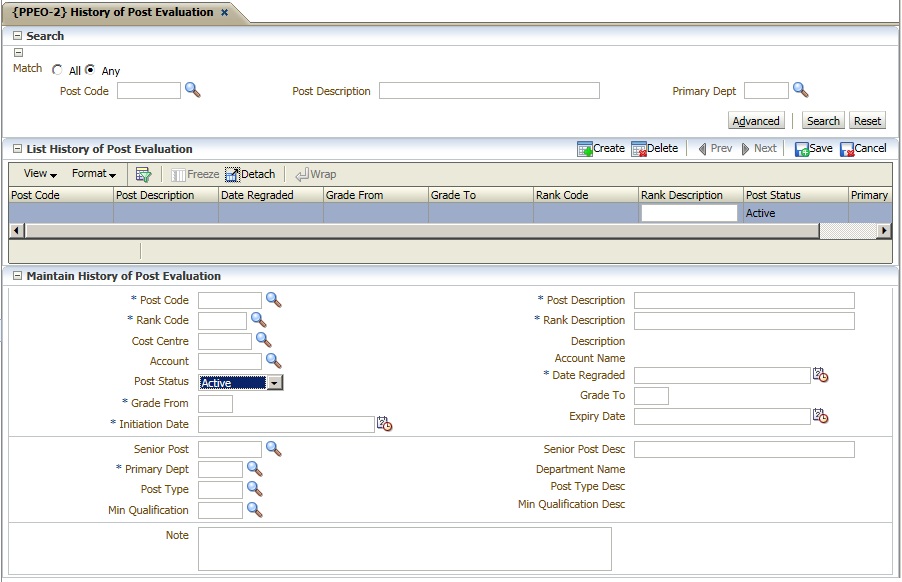Select the Match Any radio button
Screen dimensions: 902x582
click(91, 71)
